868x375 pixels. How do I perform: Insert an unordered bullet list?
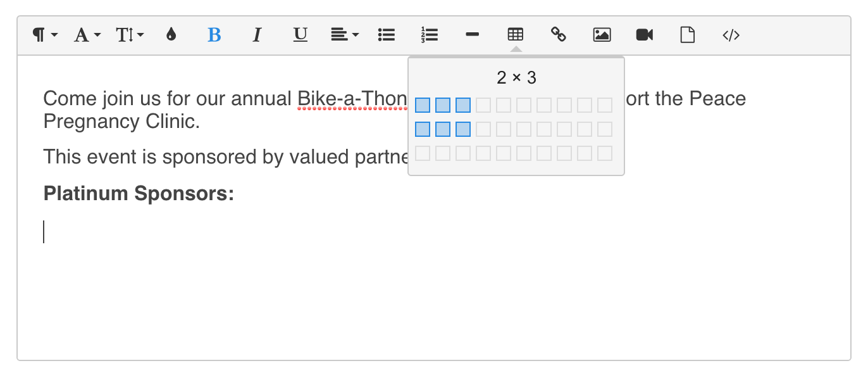tap(387, 35)
